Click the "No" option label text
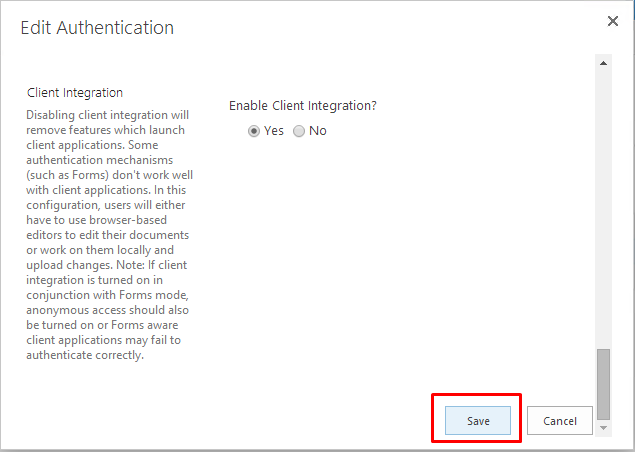This screenshot has height=452, width=635. (318, 131)
